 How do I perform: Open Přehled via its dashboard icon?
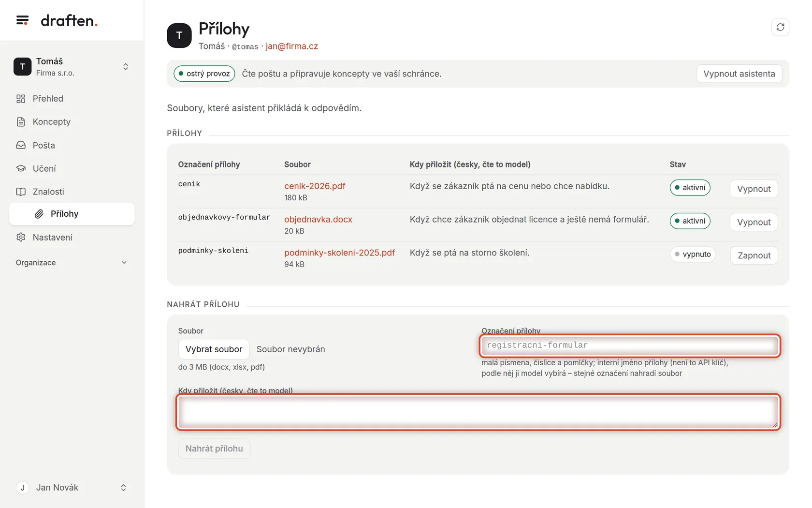click(x=21, y=99)
